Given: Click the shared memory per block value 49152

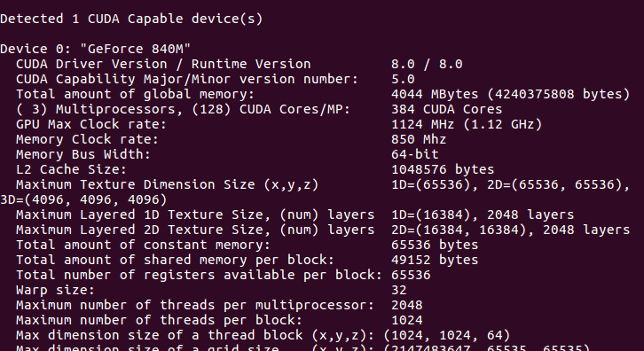Looking at the screenshot, I should [411, 260].
